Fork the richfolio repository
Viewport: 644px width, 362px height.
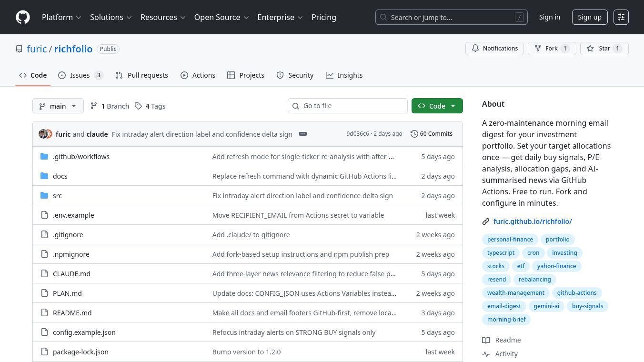(x=552, y=49)
